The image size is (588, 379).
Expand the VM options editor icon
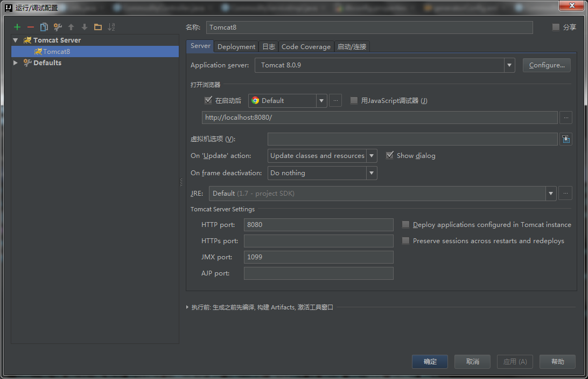click(566, 139)
